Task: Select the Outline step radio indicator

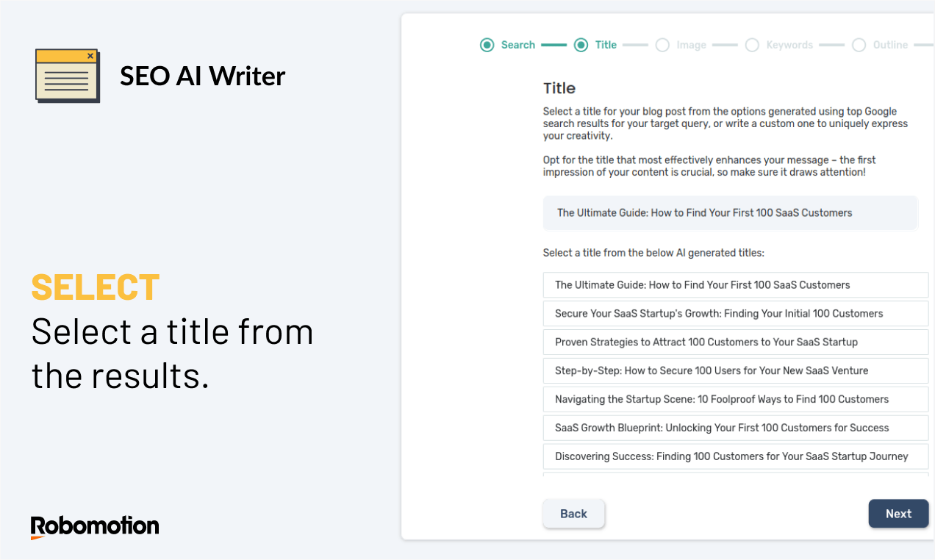Action: click(x=859, y=45)
